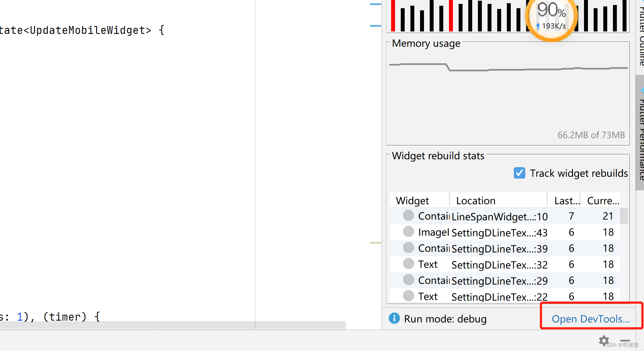Toggle the Track widget rebuilds checkbox
The width and height of the screenshot is (644, 351).
tap(519, 173)
